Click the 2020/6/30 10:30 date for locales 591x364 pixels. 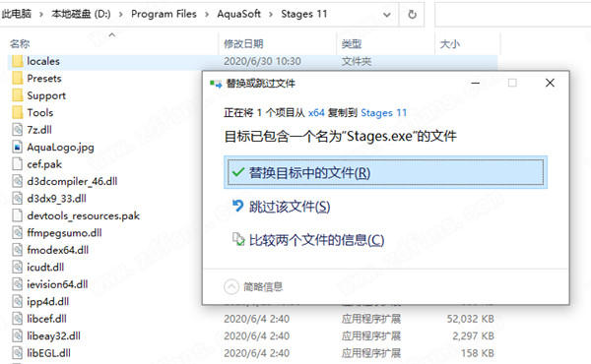[262, 61]
